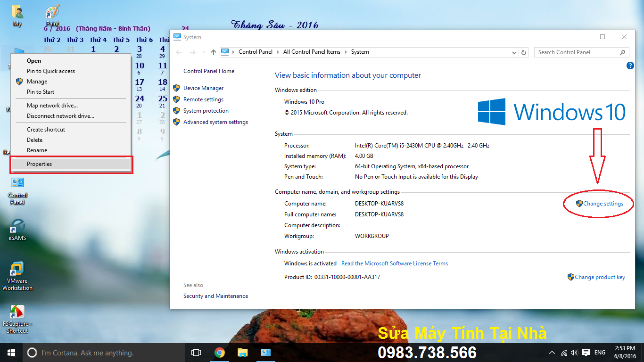Go up one level with the up arrow
Image resolution: width=644 pixels, height=362 pixels.
tap(214, 52)
